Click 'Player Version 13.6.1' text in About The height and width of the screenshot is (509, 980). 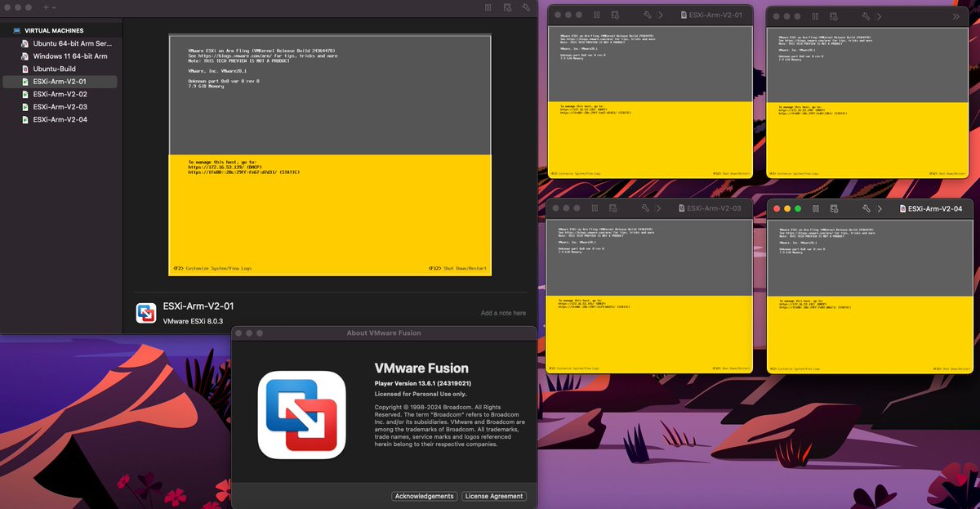[x=423, y=383]
